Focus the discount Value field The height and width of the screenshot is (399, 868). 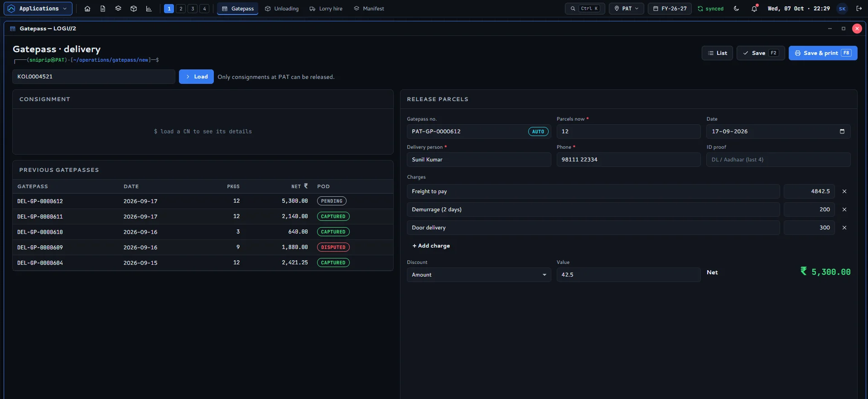628,275
